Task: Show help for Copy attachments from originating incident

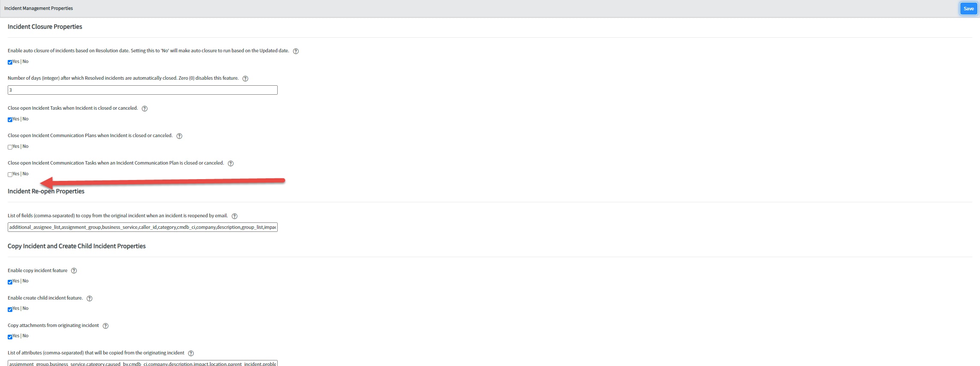Action: (106, 326)
